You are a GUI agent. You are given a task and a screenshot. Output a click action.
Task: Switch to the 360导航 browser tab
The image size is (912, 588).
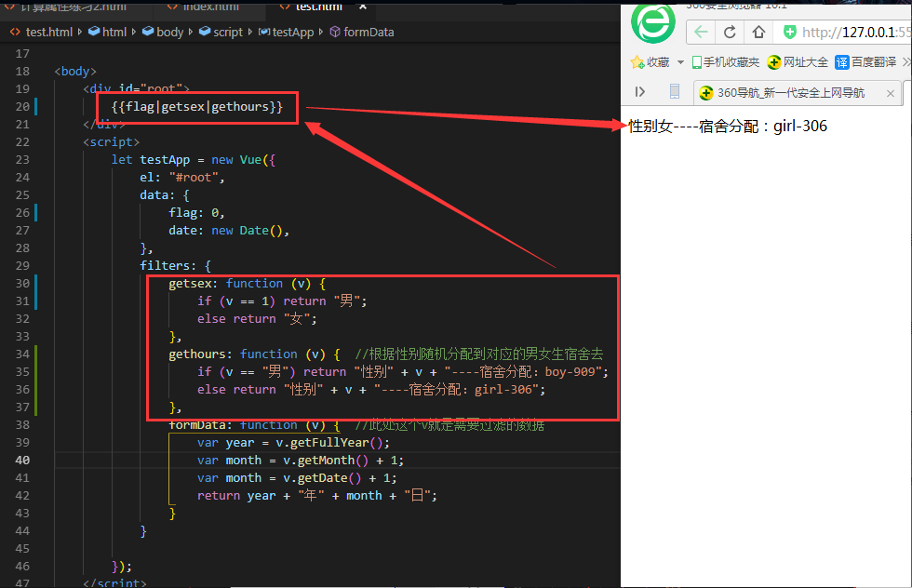tap(798, 92)
